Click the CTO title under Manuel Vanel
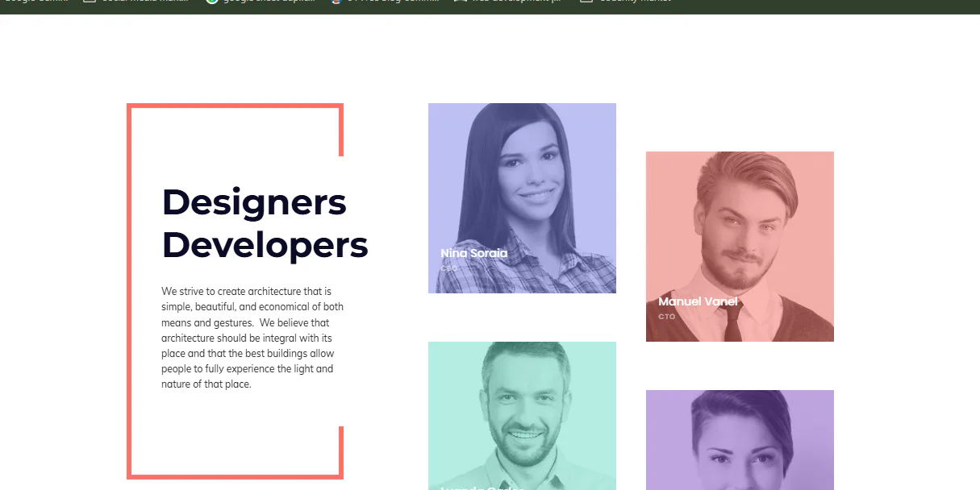Image resolution: width=980 pixels, height=490 pixels. click(x=666, y=317)
